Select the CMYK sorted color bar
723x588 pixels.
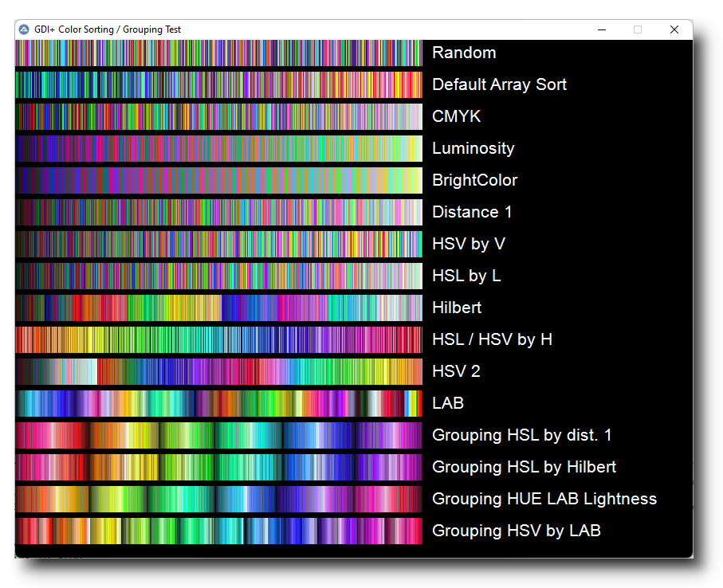click(218, 117)
